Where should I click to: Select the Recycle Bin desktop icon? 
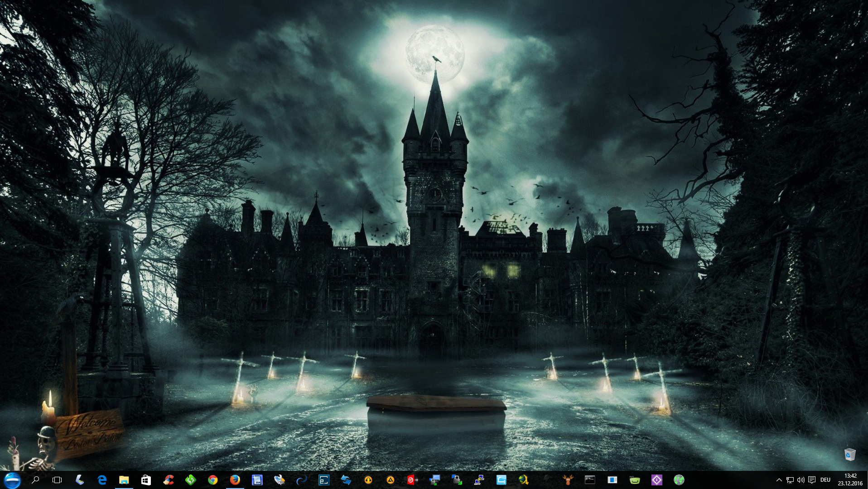tap(850, 454)
